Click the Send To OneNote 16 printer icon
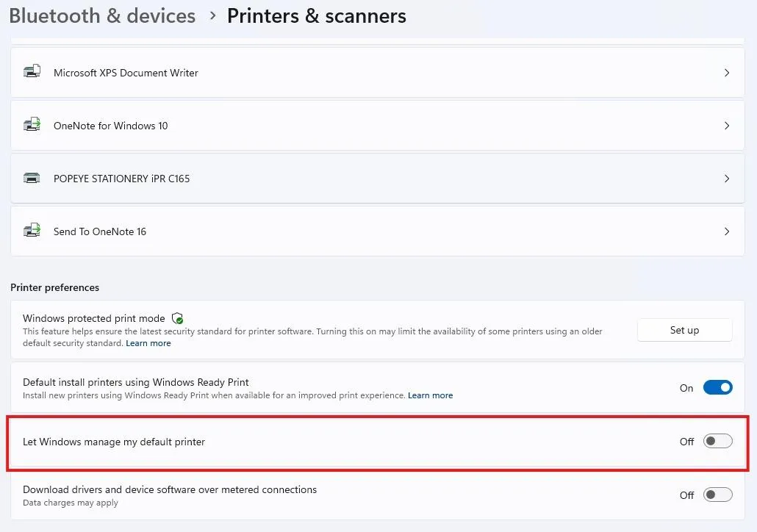757x532 pixels. point(32,230)
